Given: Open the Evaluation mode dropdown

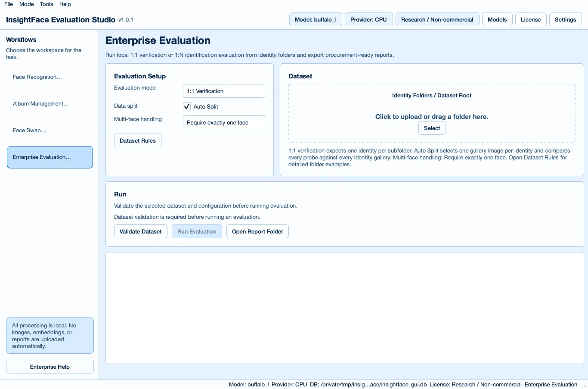Looking at the screenshot, I should click(224, 91).
